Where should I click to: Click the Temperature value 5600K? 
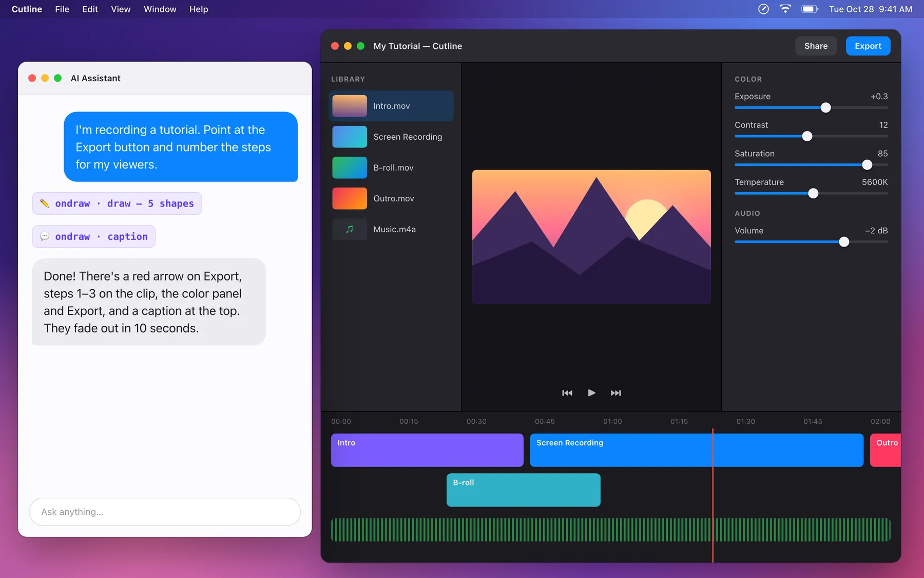pyautogui.click(x=875, y=182)
